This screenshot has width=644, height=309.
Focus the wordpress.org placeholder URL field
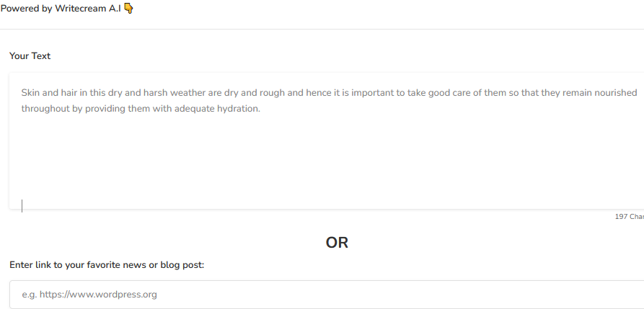click(327, 295)
